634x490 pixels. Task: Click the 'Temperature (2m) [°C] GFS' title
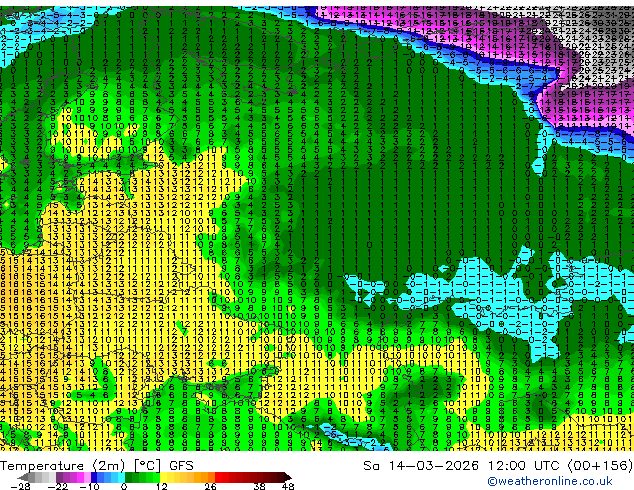pos(97,466)
